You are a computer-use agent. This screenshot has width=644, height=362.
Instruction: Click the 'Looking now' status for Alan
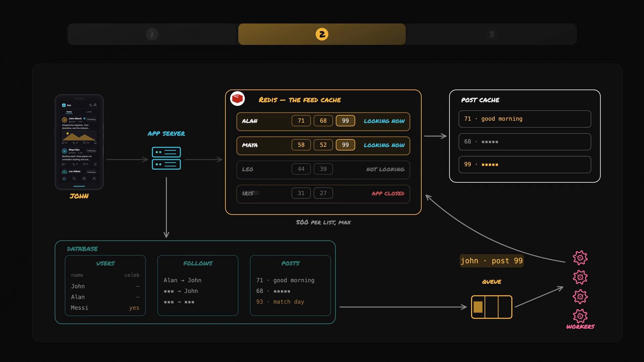(384, 121)
